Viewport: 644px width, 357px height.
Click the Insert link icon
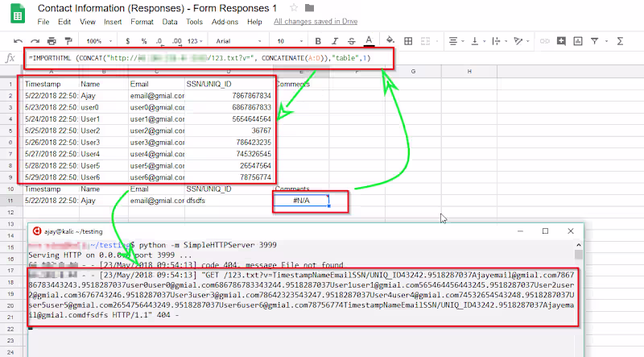(x=545, y=41)
